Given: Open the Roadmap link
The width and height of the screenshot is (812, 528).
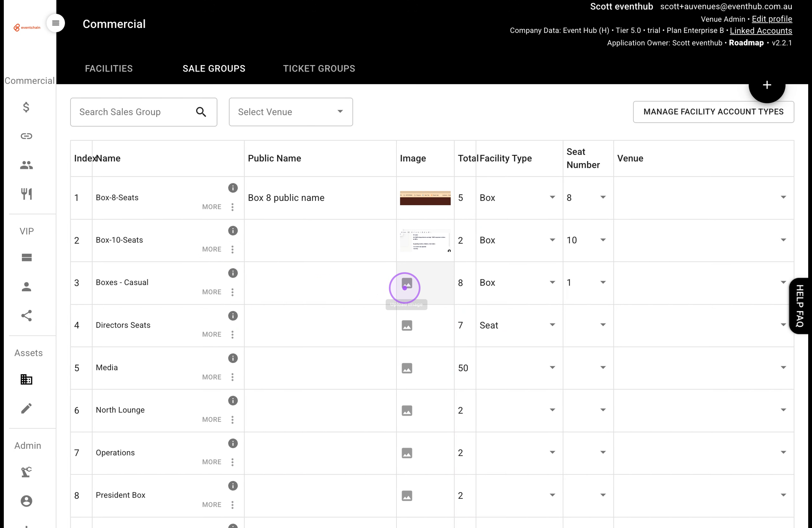Looking at the screenshot, I should [x=746, y=43].
